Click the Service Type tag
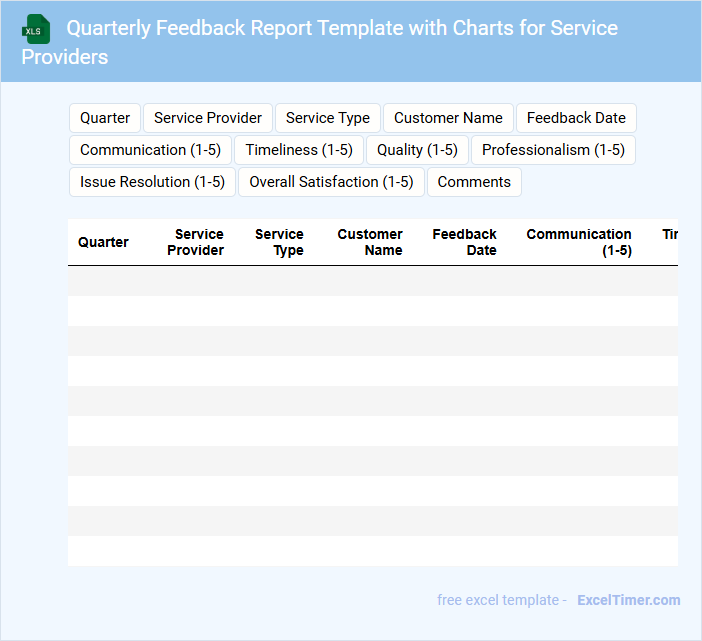The image size is (702, 641). tap(328, 118)
